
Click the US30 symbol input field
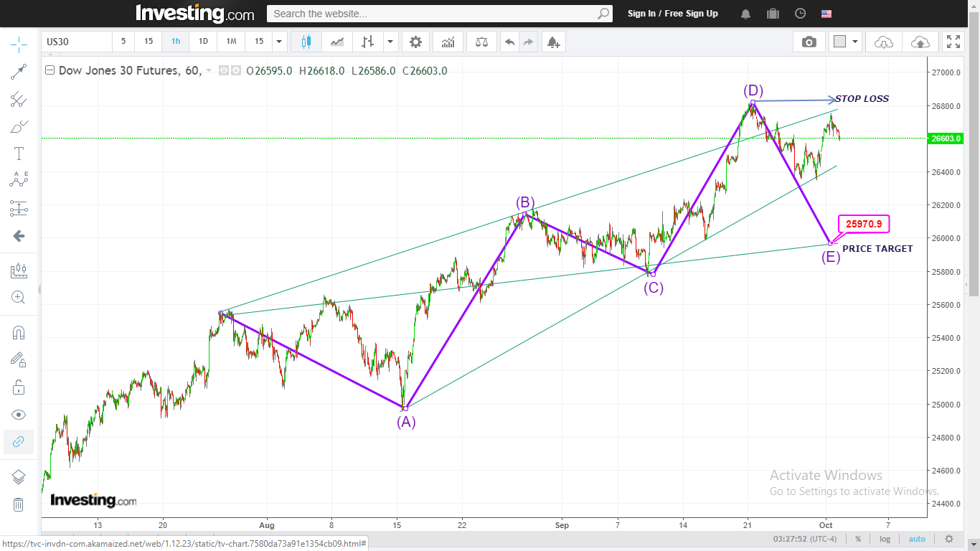coord(76,42)
